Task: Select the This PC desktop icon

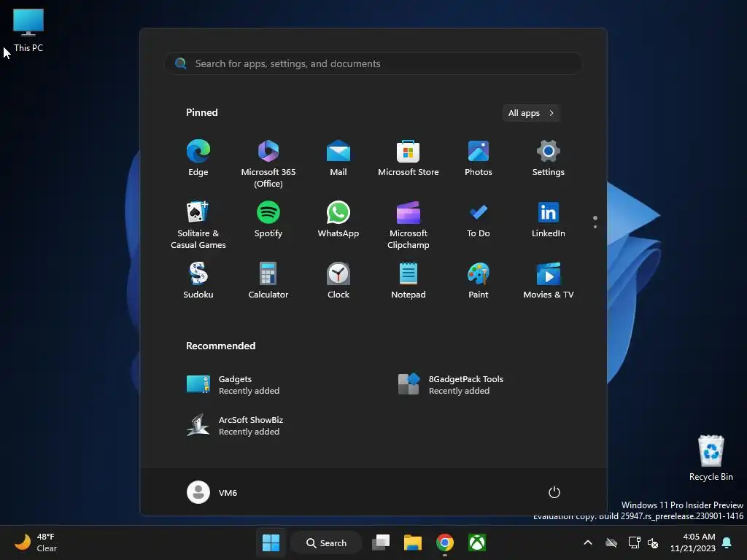Action: click(x=28, y=31)
